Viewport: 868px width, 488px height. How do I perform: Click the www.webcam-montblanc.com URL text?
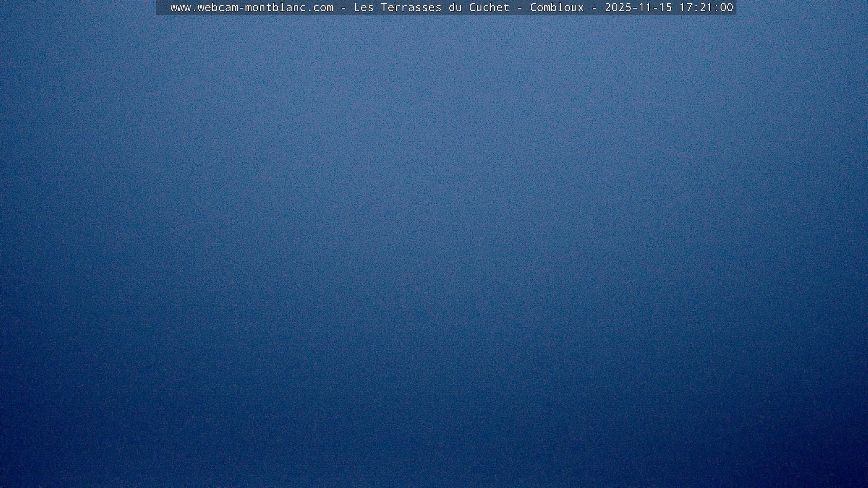[x=252, y=7]
